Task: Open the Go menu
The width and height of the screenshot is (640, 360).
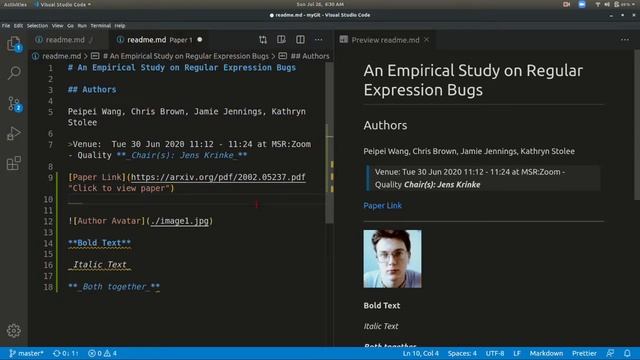Action: [70, 26]
